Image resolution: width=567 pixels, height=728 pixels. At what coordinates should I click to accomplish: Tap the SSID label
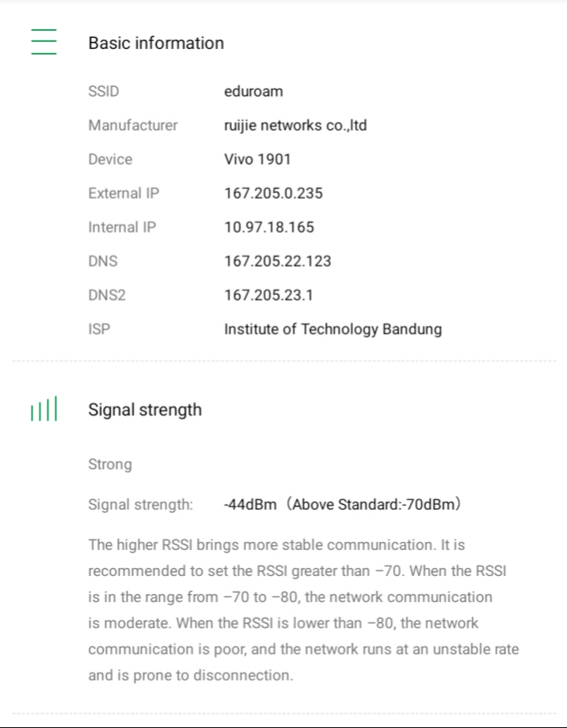pyautogui.click(x=104, y=91)
